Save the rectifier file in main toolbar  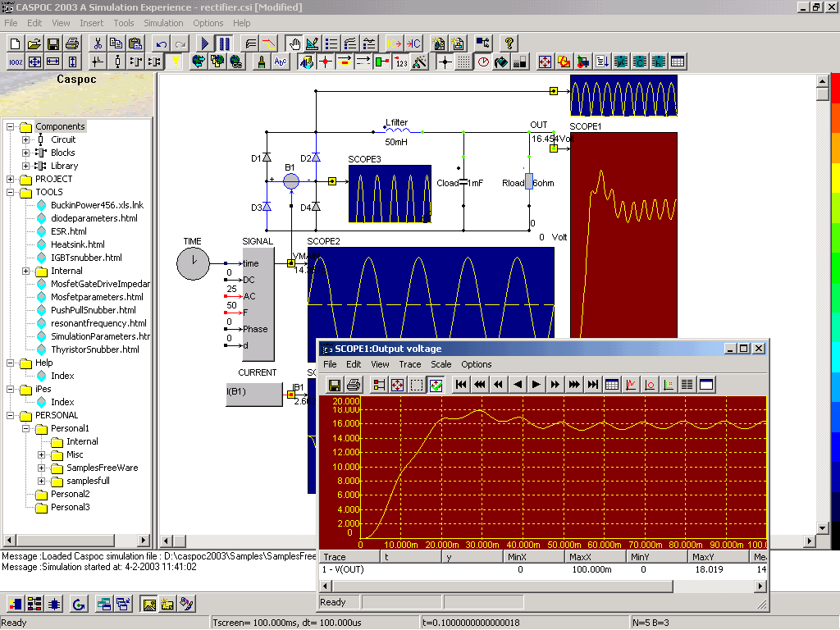[x=53, y=43]
